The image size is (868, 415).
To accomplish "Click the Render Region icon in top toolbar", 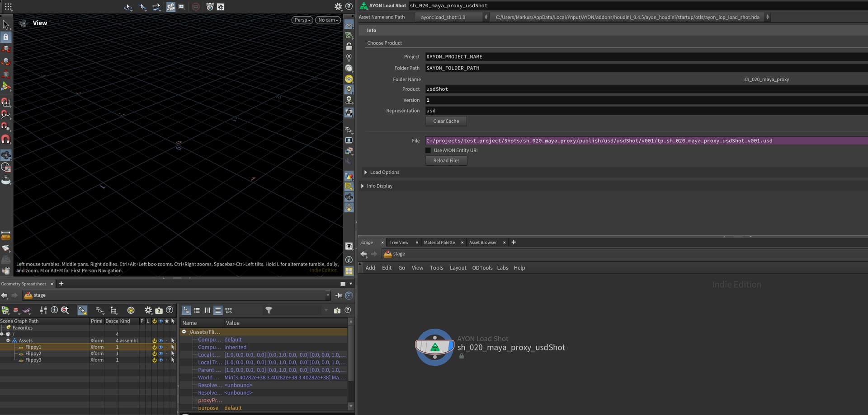I will [x=181, y=7].
